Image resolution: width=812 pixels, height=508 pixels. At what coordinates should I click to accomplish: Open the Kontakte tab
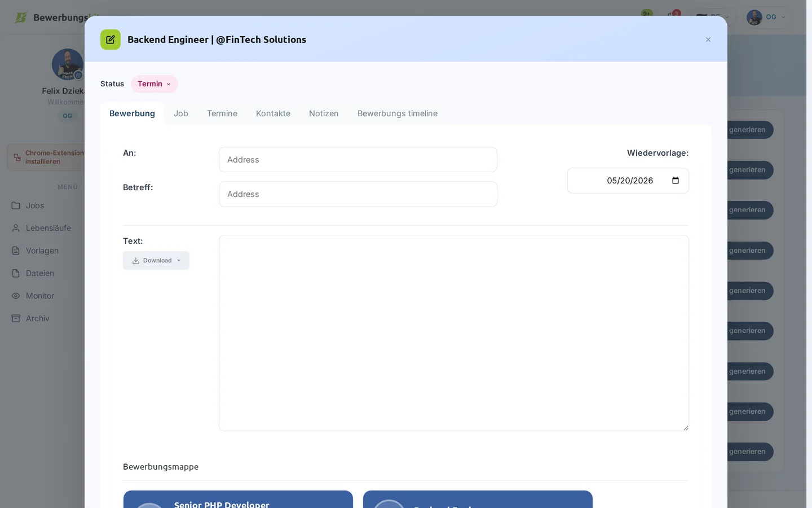pyautogui.click(x=273, y=113)
